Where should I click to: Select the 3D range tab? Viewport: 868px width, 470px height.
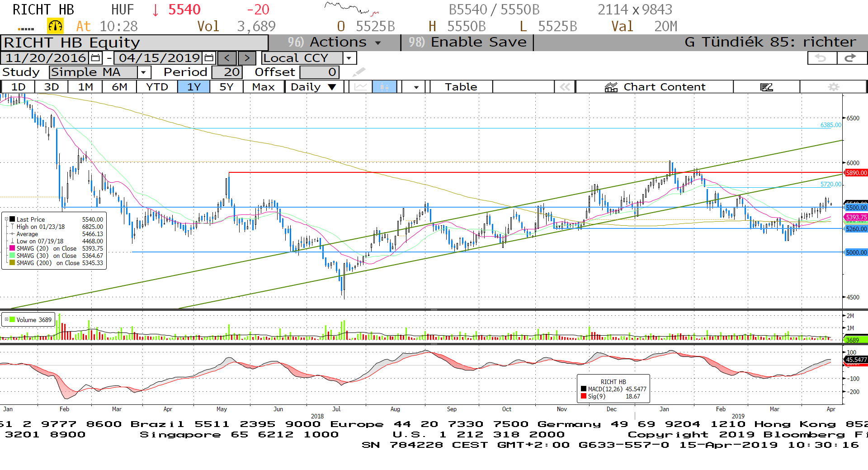(52, 87)
